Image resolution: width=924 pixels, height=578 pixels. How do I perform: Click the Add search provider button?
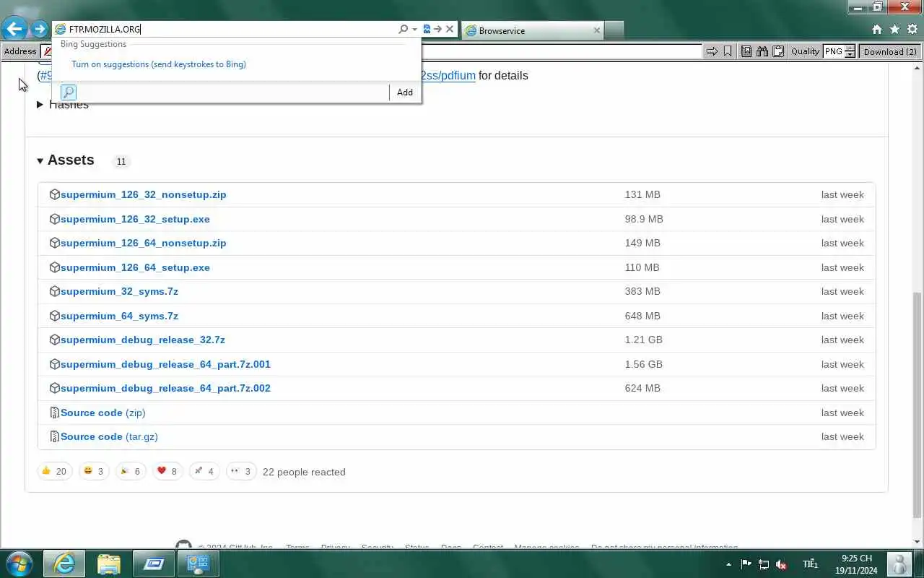point(405,92)
